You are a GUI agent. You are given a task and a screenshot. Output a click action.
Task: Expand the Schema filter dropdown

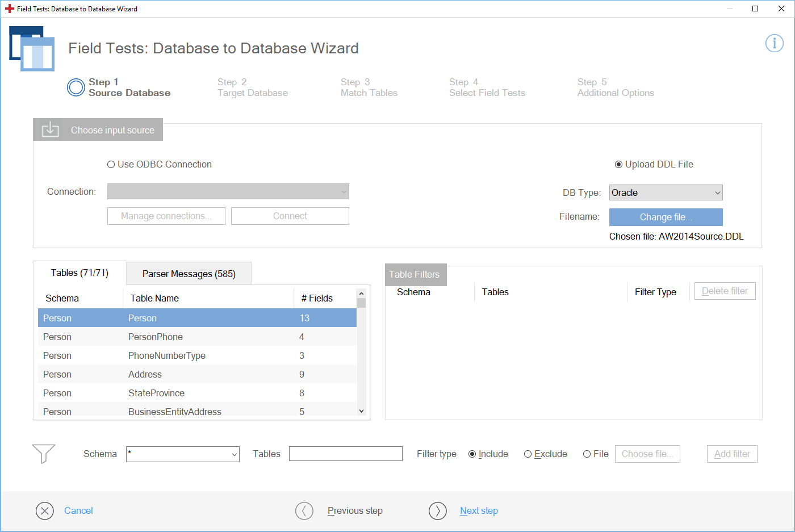(x=182, y=454)
